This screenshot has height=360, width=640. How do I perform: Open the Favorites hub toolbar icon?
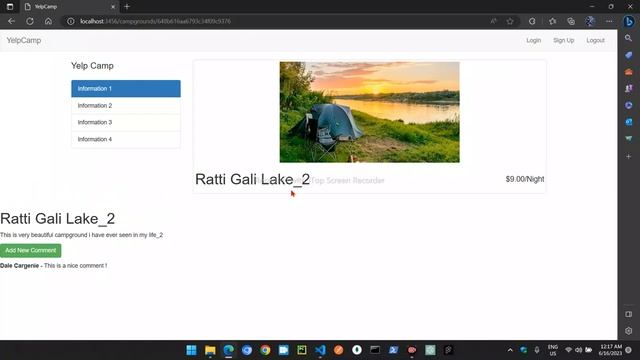pos(552,21)
